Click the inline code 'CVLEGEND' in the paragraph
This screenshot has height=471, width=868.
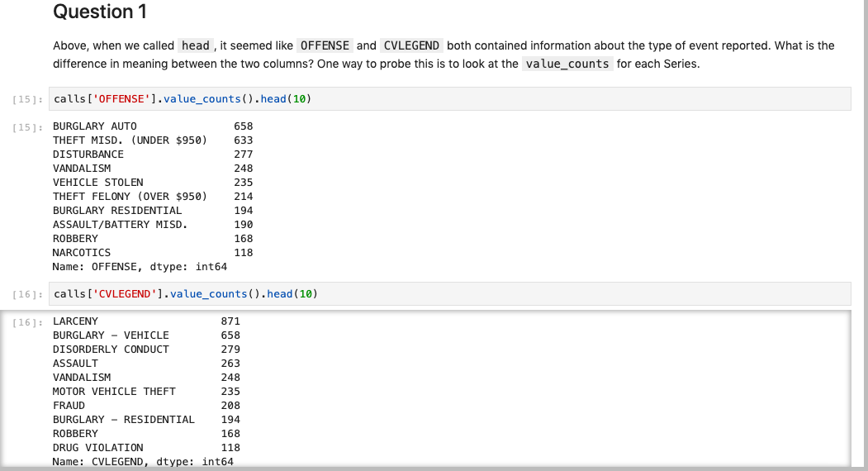click(x=411, y=45)
